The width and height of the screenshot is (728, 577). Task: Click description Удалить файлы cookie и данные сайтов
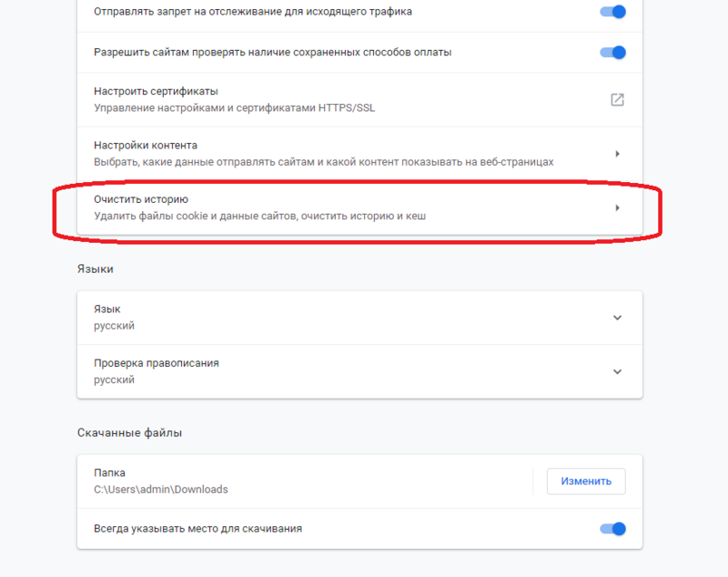tap(260, 216)
